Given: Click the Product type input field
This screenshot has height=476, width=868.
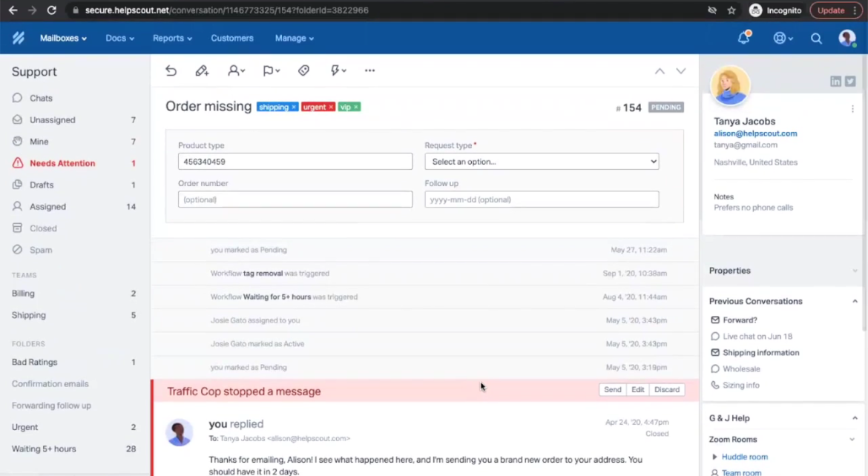Looking at the screenshot, I should click(x=295, y=162).
